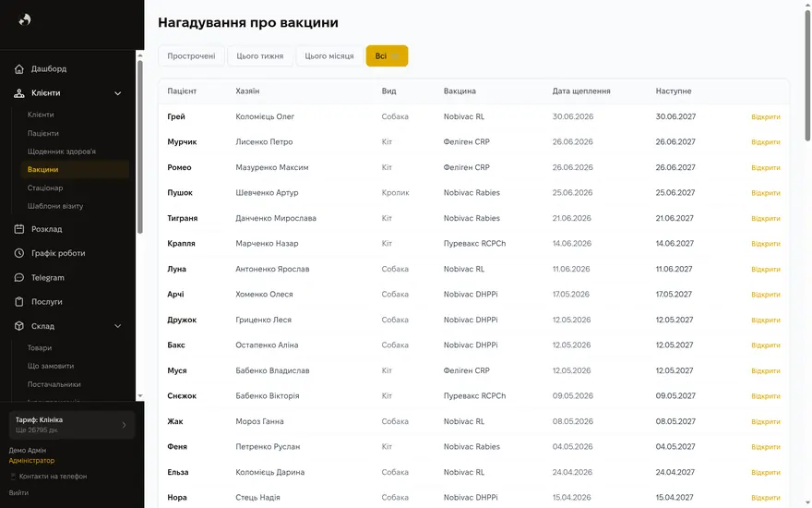Open the Товари submenu item
The height and width of the screenshot is (508, 812).
[40, 348]
